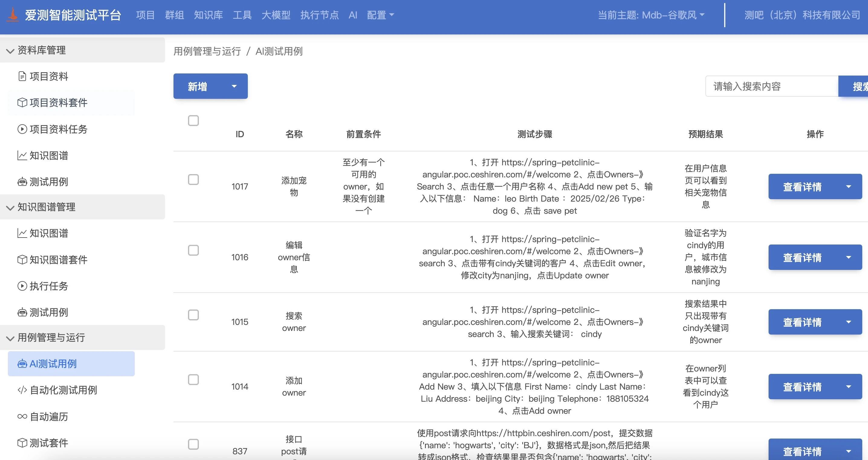Click the 项目资料 document icon in sidebar
The height and width of the screenshot is (460, 868).
point(22,76)
